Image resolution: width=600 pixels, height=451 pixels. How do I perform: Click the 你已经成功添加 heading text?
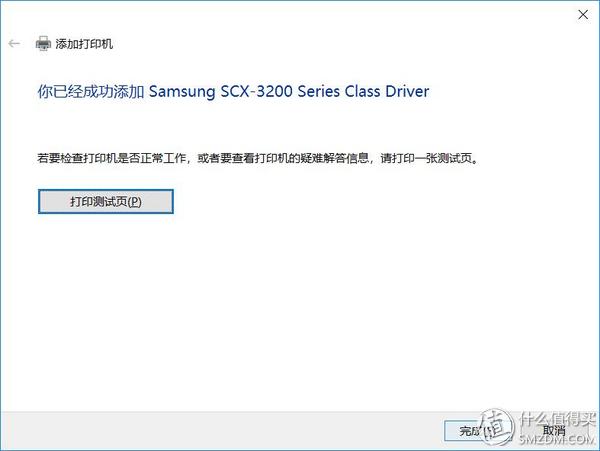pyautogui.click(x=91, y=91)
